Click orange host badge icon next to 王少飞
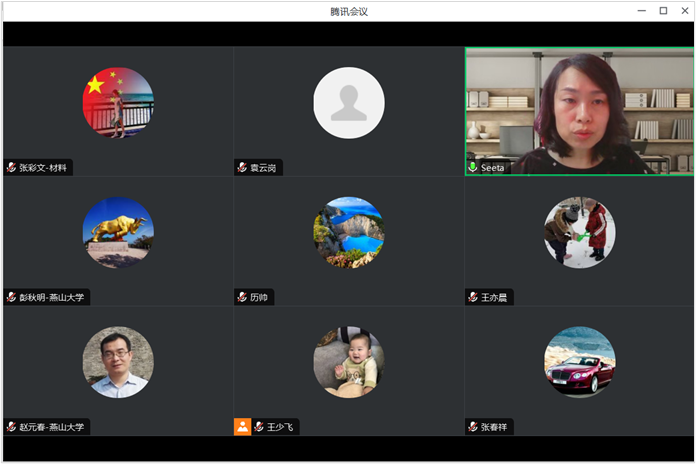The width and height of the screenshot is (696, 464). pyautogui.click(x=242, y=427)
